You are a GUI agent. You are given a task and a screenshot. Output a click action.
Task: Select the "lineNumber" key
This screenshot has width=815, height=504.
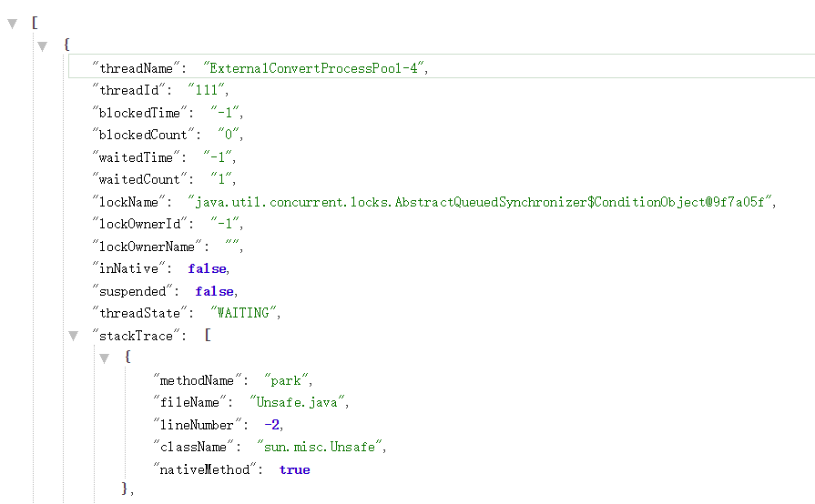[197, 425]
